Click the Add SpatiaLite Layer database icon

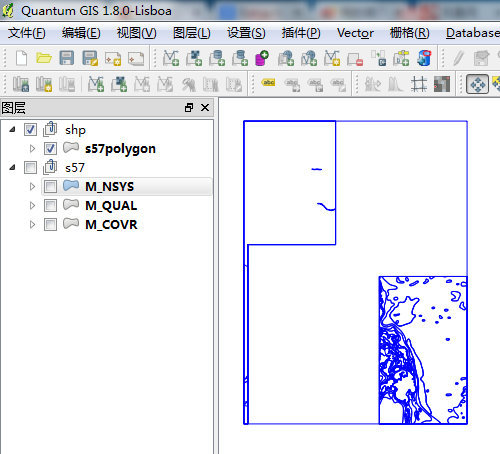240,58
